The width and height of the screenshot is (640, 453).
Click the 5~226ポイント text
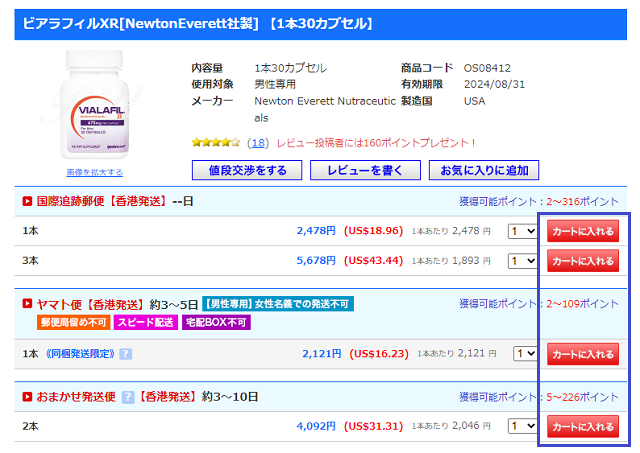click(x=582, y=397)
